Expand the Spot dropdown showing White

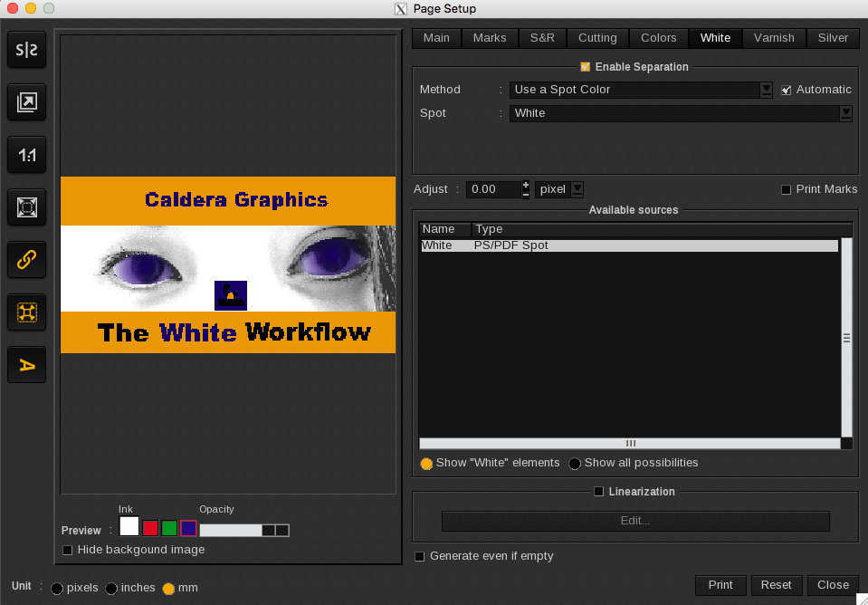pyautogui.click(x=845, y=113)
